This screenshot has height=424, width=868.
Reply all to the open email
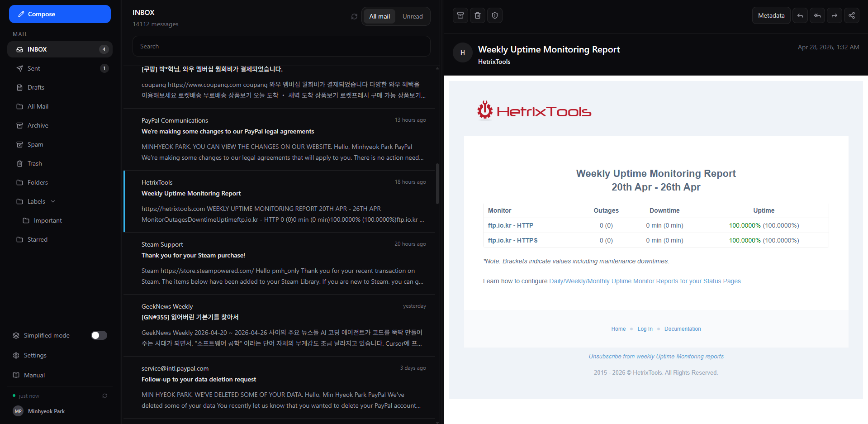817,15
